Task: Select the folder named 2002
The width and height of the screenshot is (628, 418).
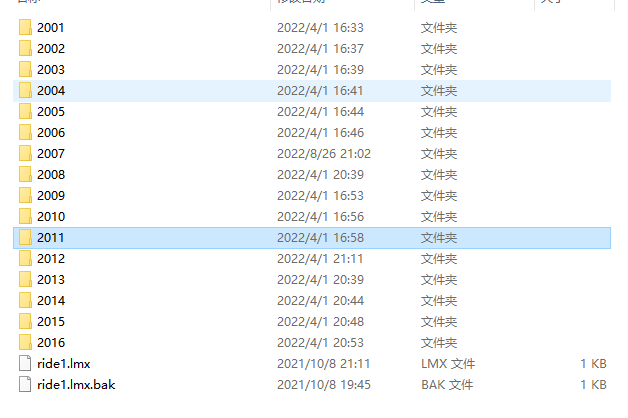Action: [x=51, y=49]
